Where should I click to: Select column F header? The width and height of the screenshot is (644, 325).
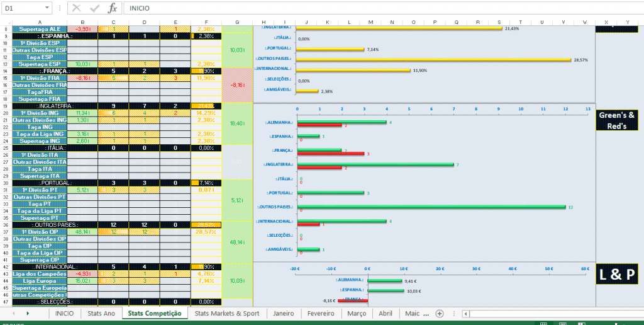coord(206,22)
